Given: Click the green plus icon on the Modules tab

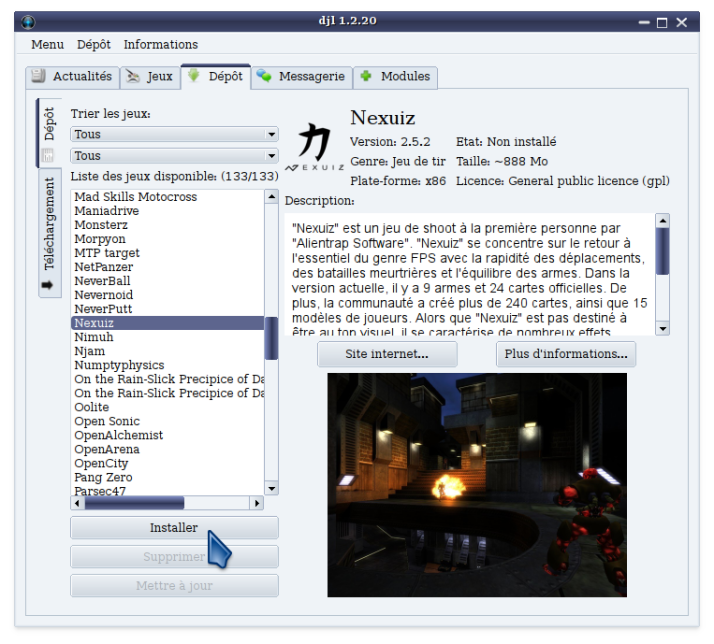Looking at the screenshot, I should [x=366, y=76].
